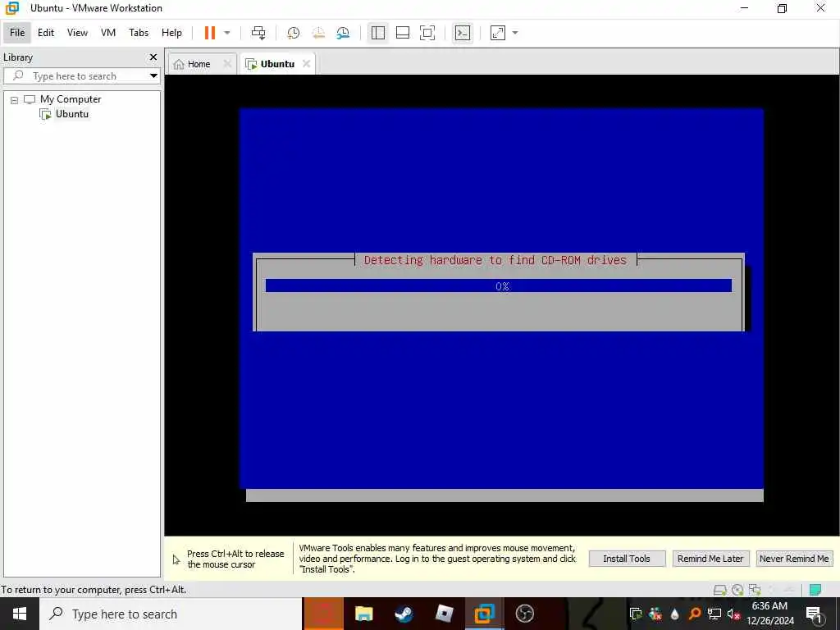Click the network adapter status bar icon

[x=755, y=590]
